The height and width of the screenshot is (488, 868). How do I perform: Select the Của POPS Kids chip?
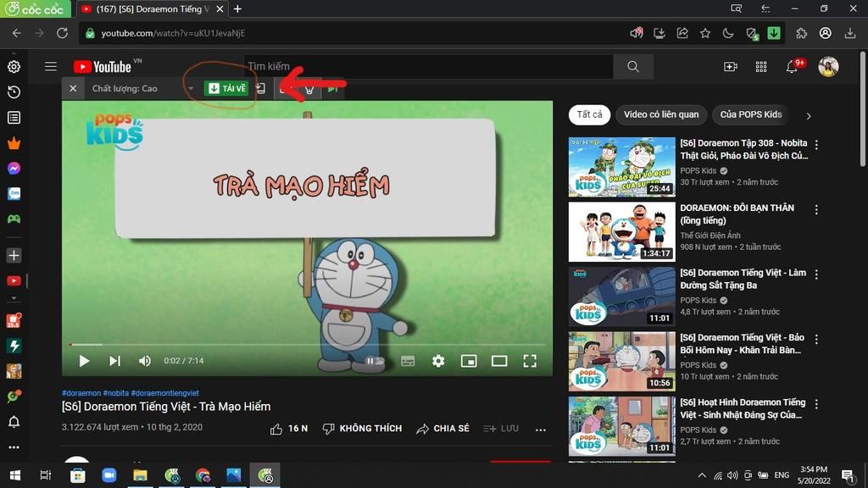pyautogui.click(x=751, y=114)
